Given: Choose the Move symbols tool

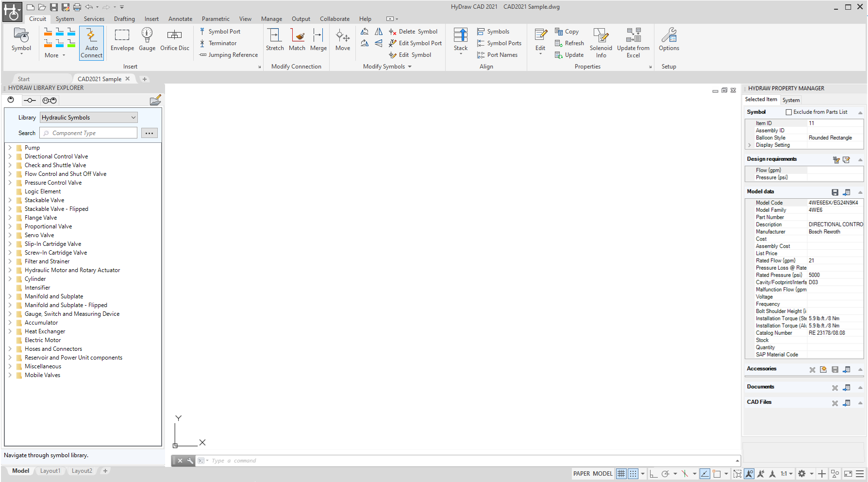Looking at the screenshot, I should pos(343,39).
